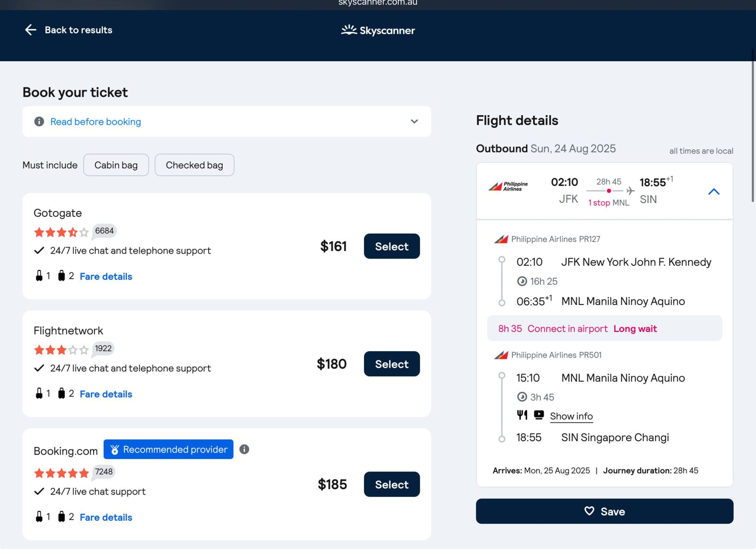756x549 pixels.
Task: Click the heart icon in Save button
Action: click(x=589, y=511)
